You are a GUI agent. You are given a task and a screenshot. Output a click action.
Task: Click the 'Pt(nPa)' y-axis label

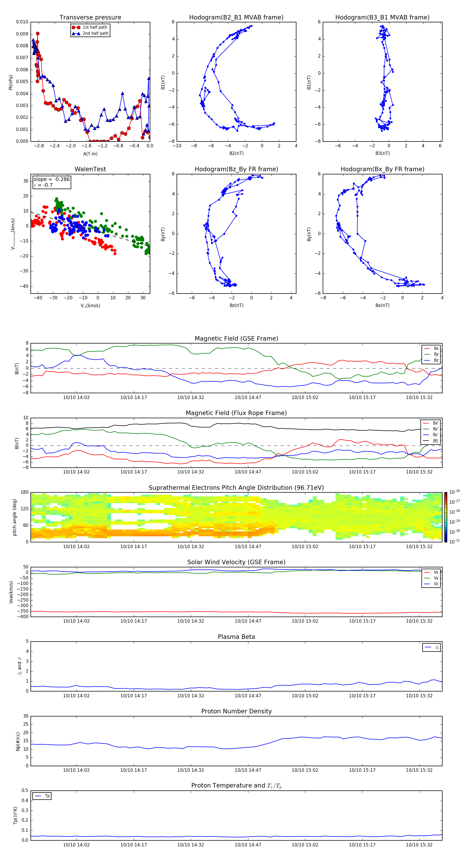tap(11, 82)
